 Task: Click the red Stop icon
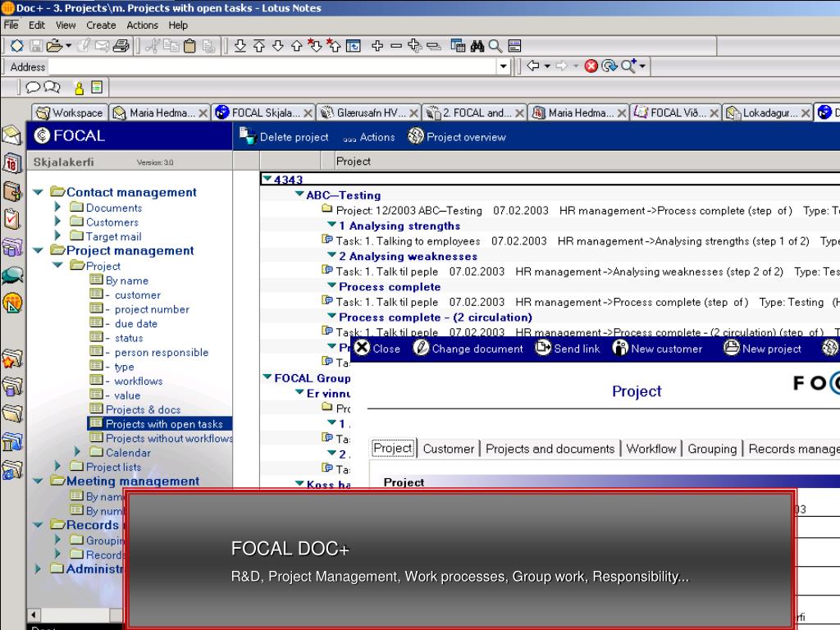(591, 66)
